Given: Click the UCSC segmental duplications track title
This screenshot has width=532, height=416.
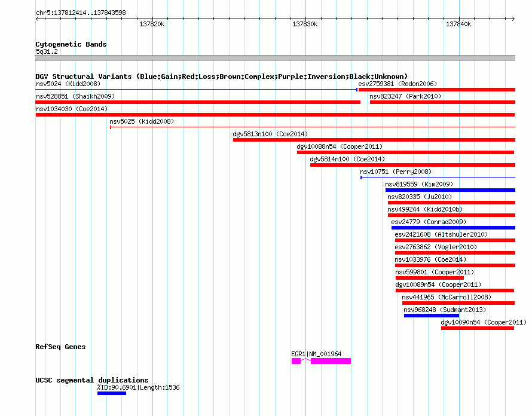Looking at the screenshot, I should pos(92,380).
